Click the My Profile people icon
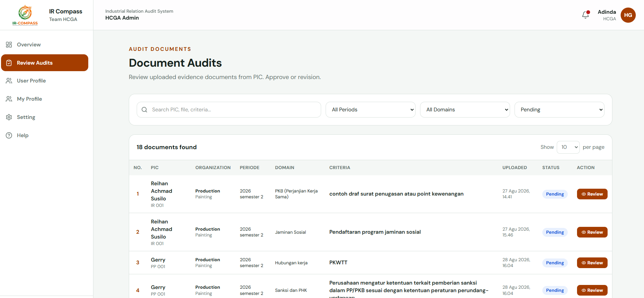Screen dimensions: 644x298 9,99
